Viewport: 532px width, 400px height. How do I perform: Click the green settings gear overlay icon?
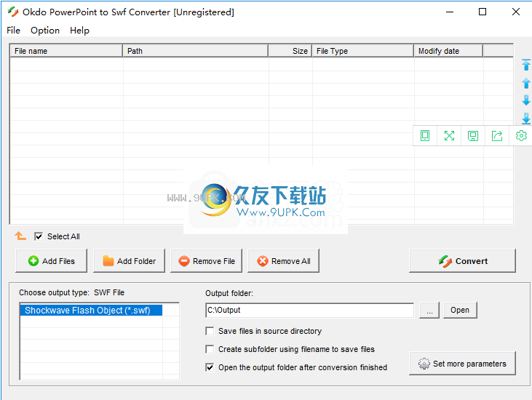coord(521,135)
